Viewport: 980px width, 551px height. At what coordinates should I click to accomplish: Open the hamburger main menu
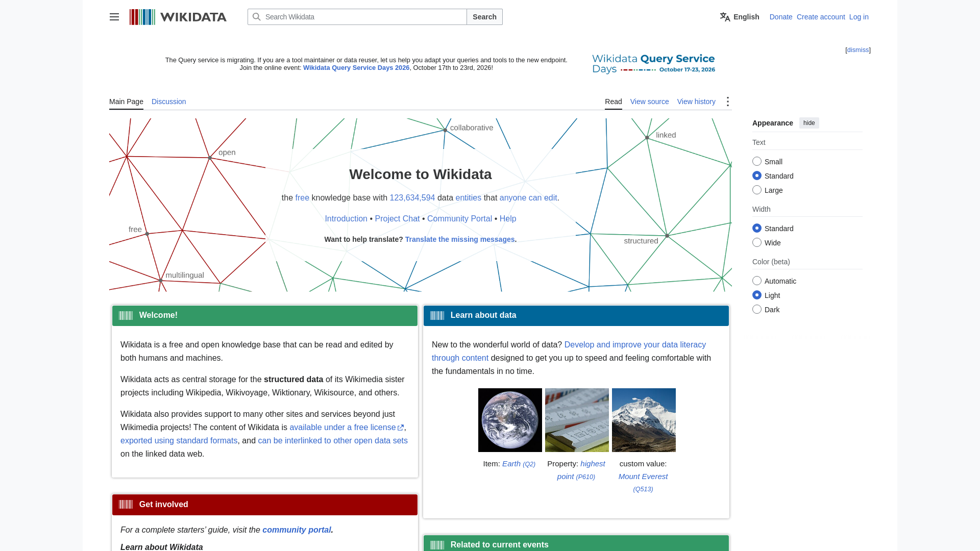tap(114, 17)
